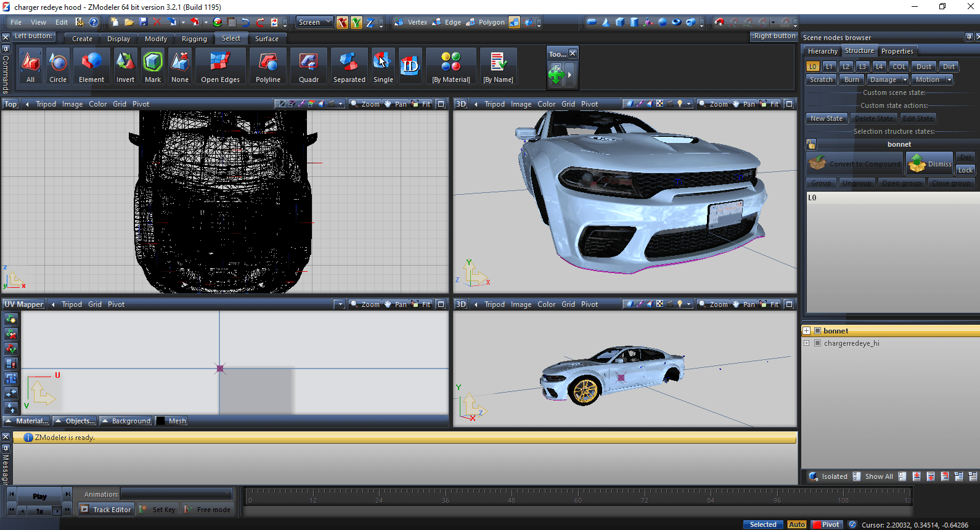
Task: Switch to the Rigging tab
Action: [194, 39]
